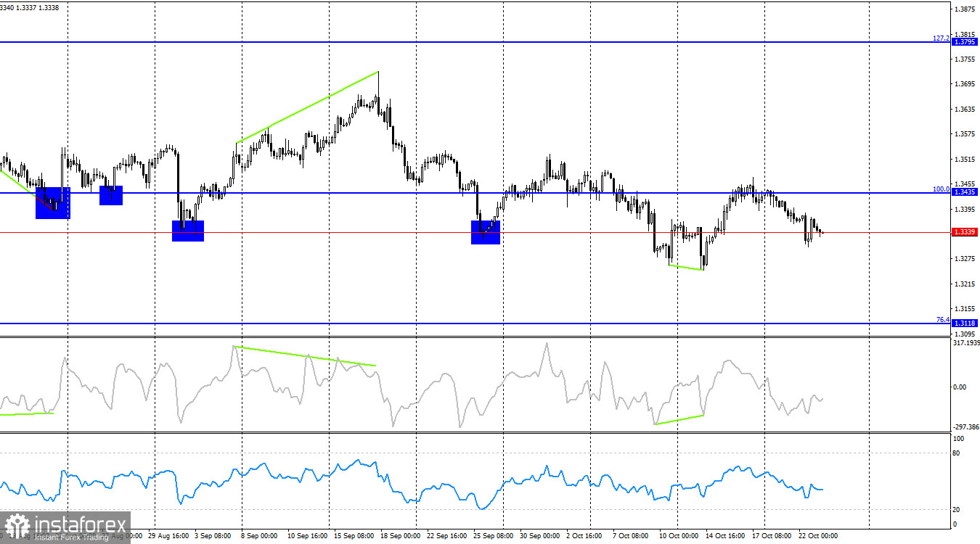Select the 76.4 Fibonacci level label
Viewport: 980px width, 544px height.
(x=943, y=319)
